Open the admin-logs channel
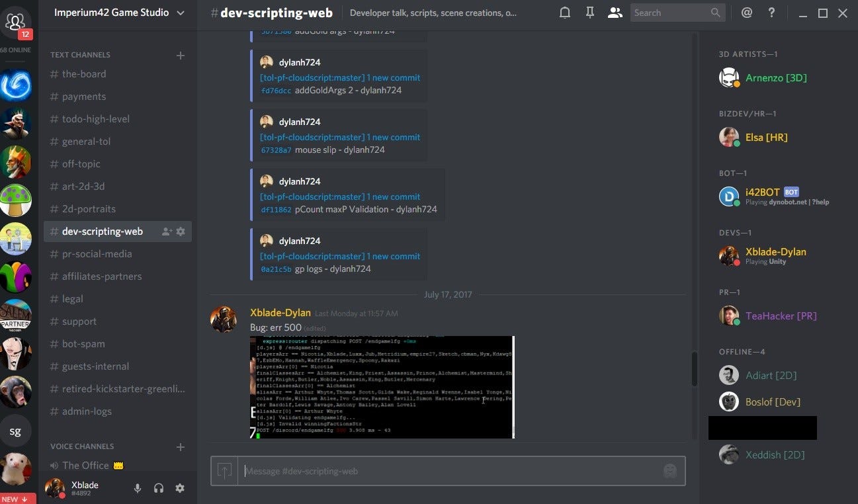858x504 pixels. click(x=118, y=411)
